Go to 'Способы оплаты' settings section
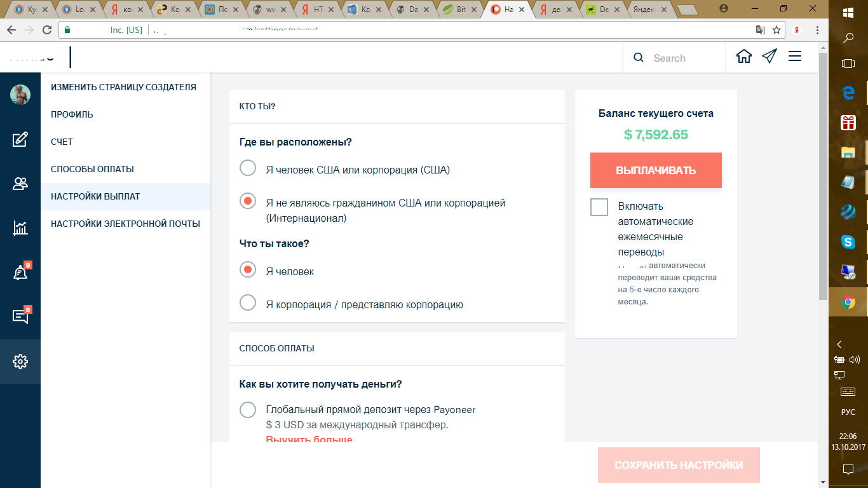Screen dimensions: 868x488 92,169
